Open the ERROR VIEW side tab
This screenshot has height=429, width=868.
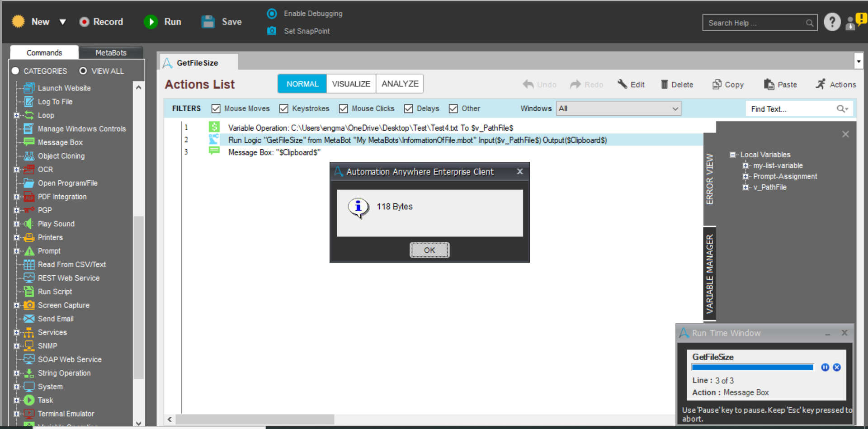pyautogui.click(x=710, y=179)
